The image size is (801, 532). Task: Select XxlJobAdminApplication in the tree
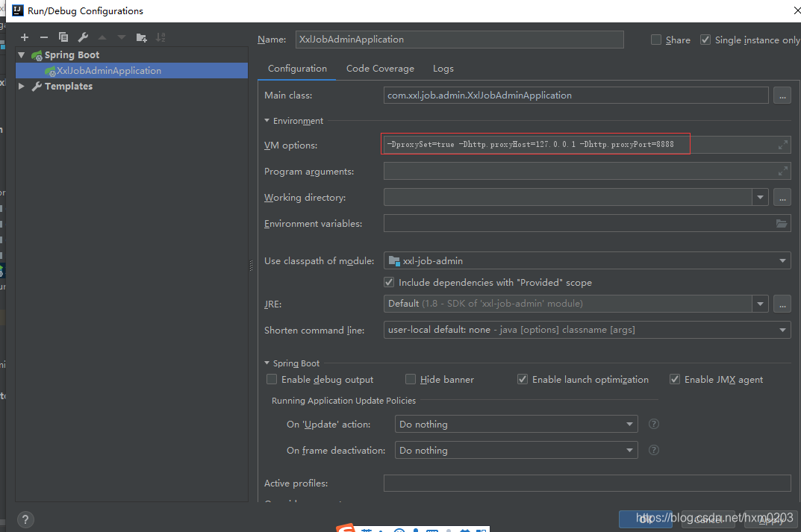click(x=132, y=70)
